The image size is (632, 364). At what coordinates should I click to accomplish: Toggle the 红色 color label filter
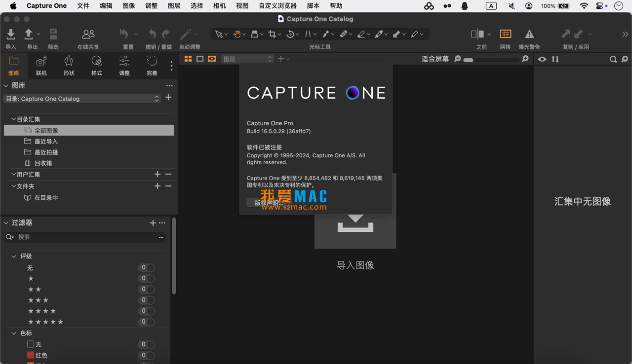(31, 355)
